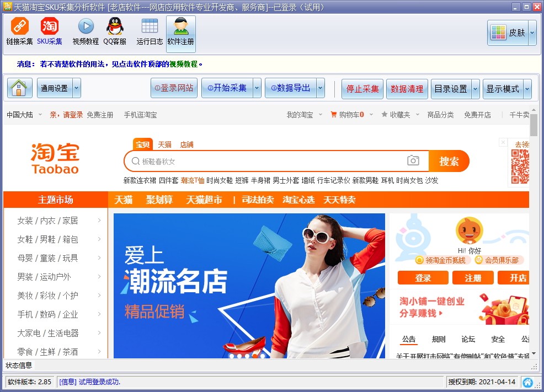
Task: Click 亲，请登录 login link
Action: click(66, 115)
